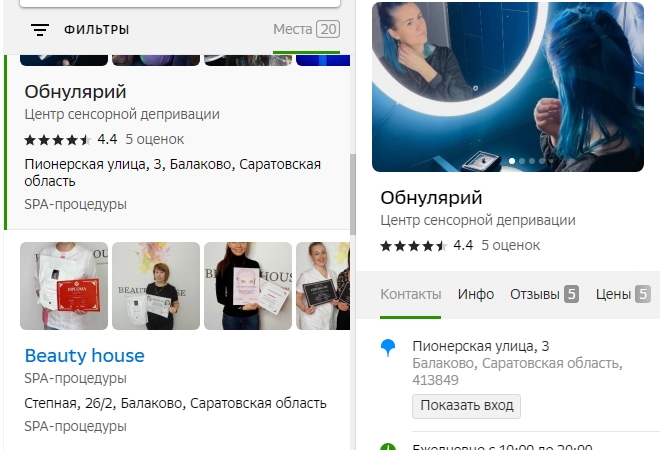Switch to the Места tab
660x450 pixels.
click(306, 29)
